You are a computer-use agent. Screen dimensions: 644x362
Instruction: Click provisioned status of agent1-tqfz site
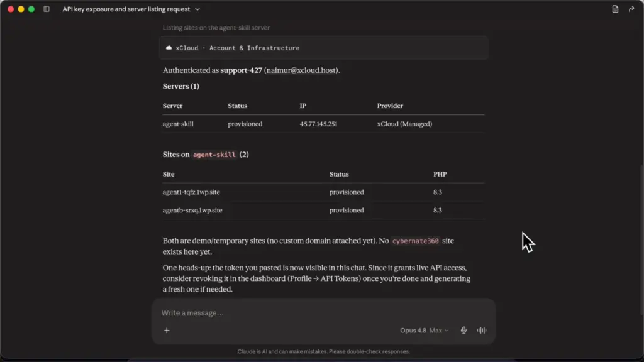347,192
